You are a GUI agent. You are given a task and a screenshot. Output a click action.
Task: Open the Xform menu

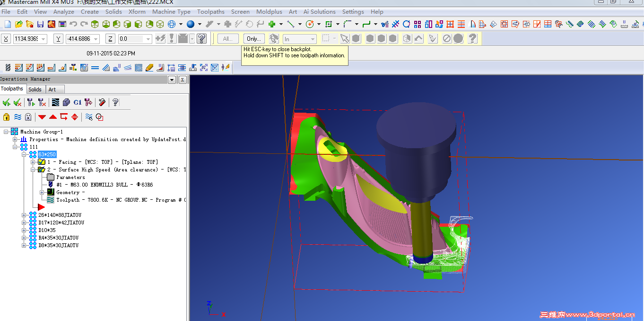pos(137,12)
